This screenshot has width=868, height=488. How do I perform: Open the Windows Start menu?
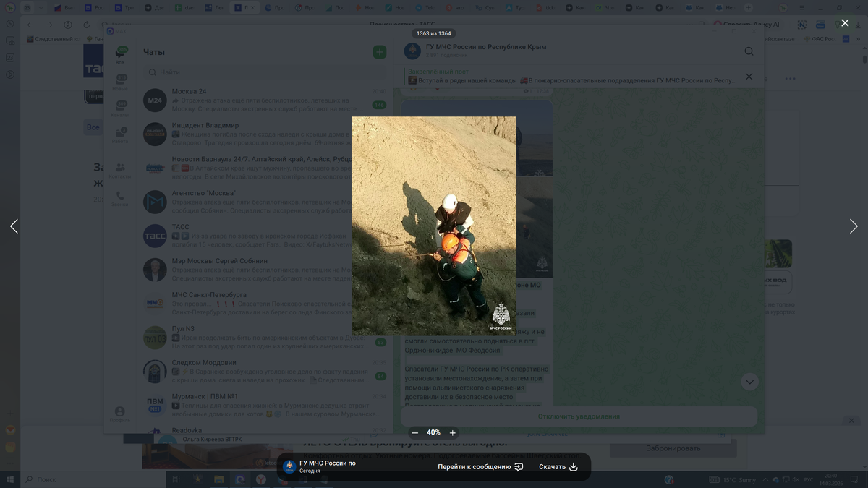(x=10, y=479)
